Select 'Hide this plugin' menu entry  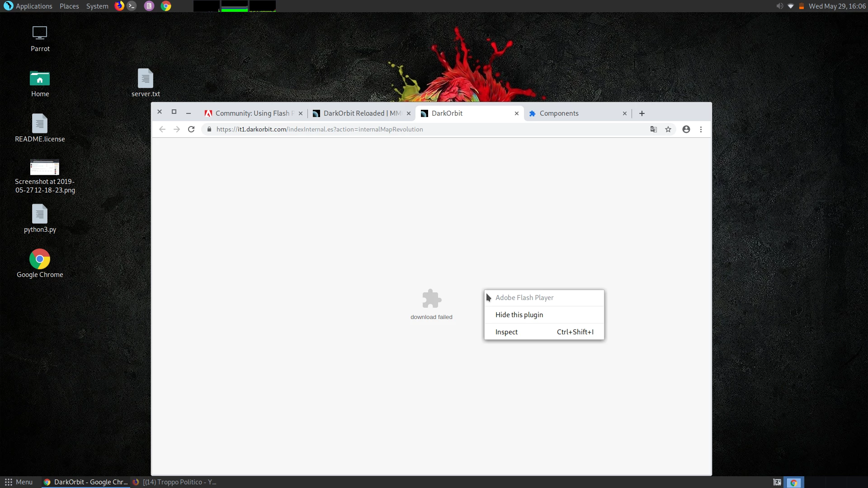pos(519,315)
